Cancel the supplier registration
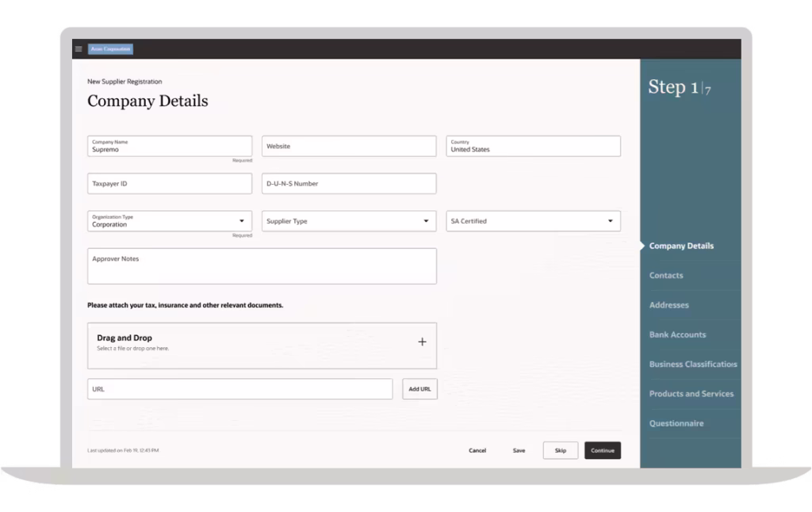The height and width of the screenshot is (512, 812). click(x=477, y=450)
